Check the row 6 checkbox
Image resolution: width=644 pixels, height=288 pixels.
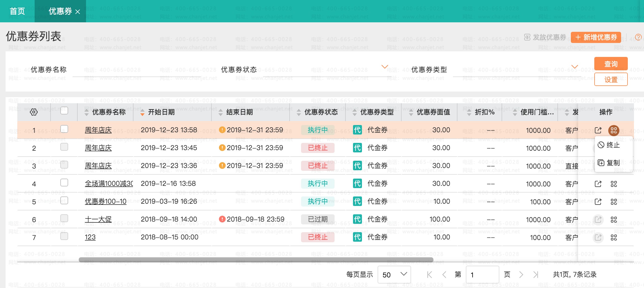[x=64, y=218]
